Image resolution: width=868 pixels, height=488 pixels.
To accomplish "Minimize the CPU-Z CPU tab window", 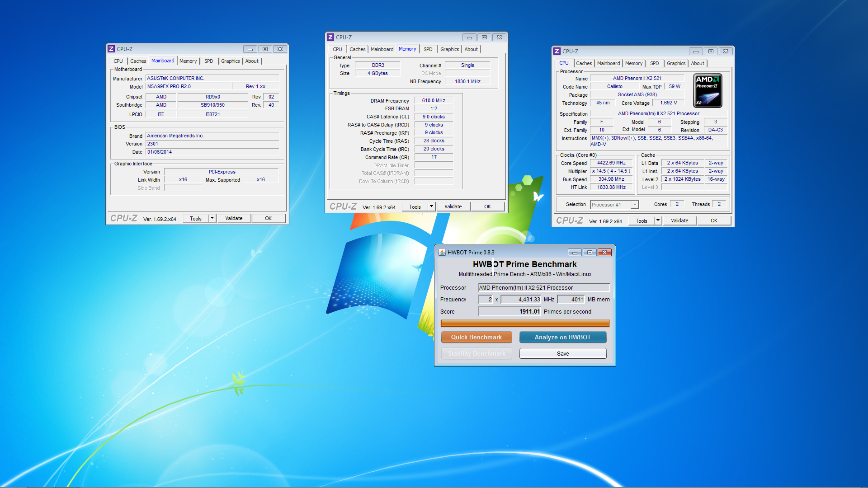I will pyautogui.click(x=696, y=51).
